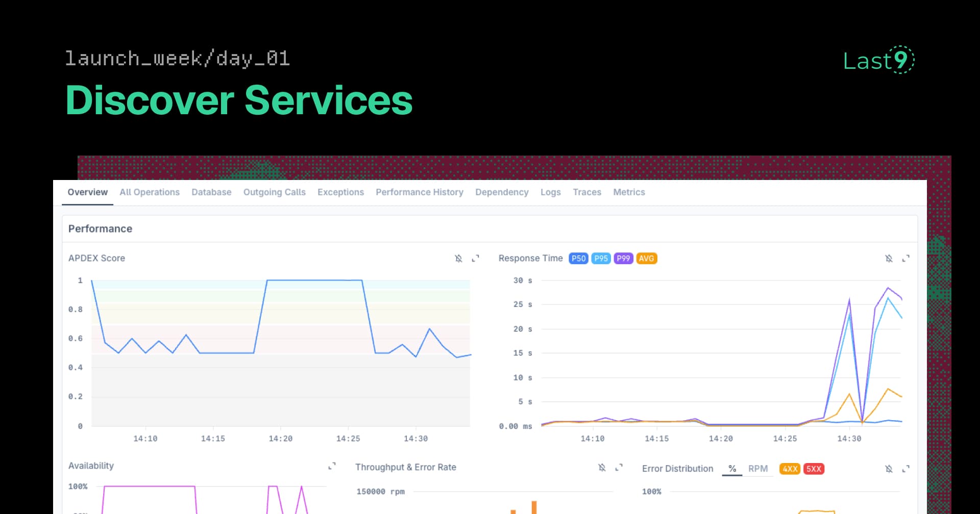The width and height of the screenshot is (980, 514).
Task: Toggle the P99 badge on Response Time
Action: pos(623,259)
